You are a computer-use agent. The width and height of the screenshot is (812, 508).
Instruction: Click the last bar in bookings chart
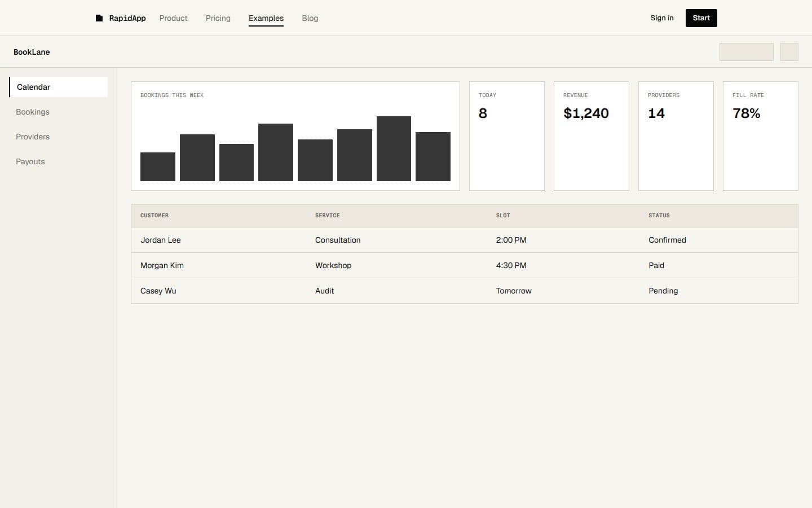tap(433, 157)
